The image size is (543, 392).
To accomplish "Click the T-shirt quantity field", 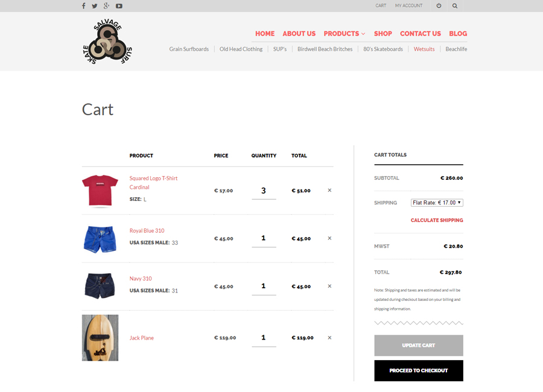I will coord(264,191).
